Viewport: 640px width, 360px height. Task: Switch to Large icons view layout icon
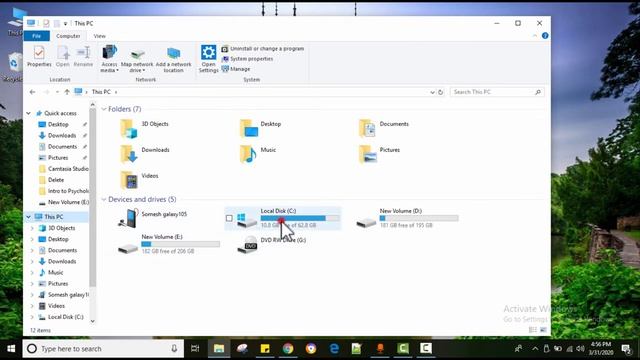[543, 330]
